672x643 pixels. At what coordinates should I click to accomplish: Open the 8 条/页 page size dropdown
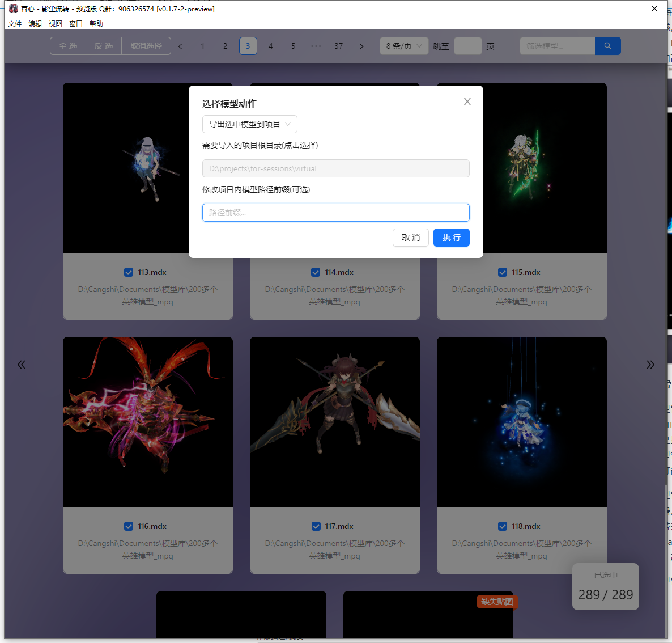[404, 46]
